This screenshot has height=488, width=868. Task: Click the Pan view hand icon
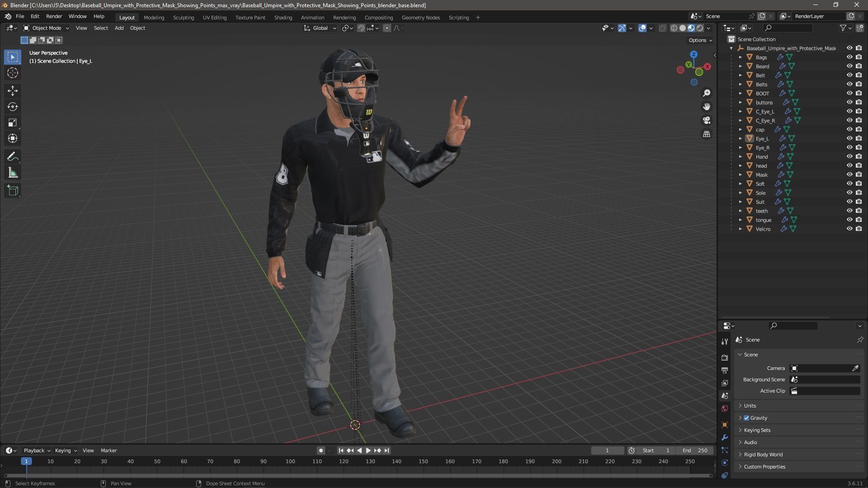706,107
